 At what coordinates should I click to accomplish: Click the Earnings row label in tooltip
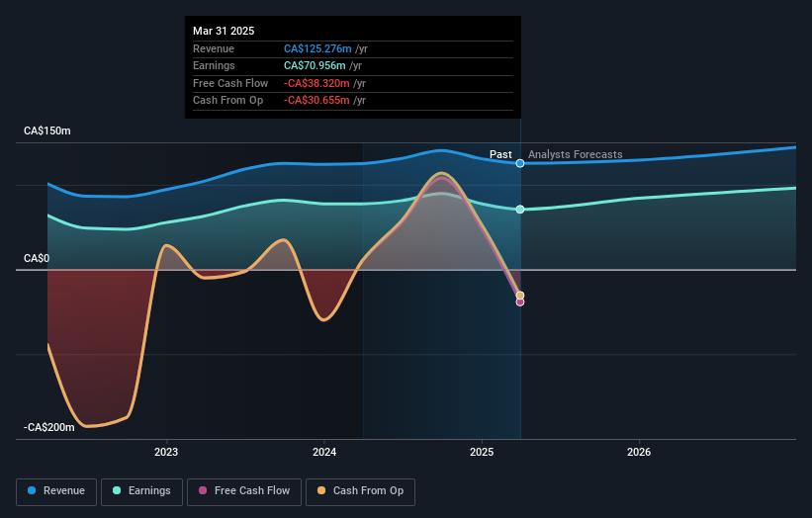tap(214, 65)
